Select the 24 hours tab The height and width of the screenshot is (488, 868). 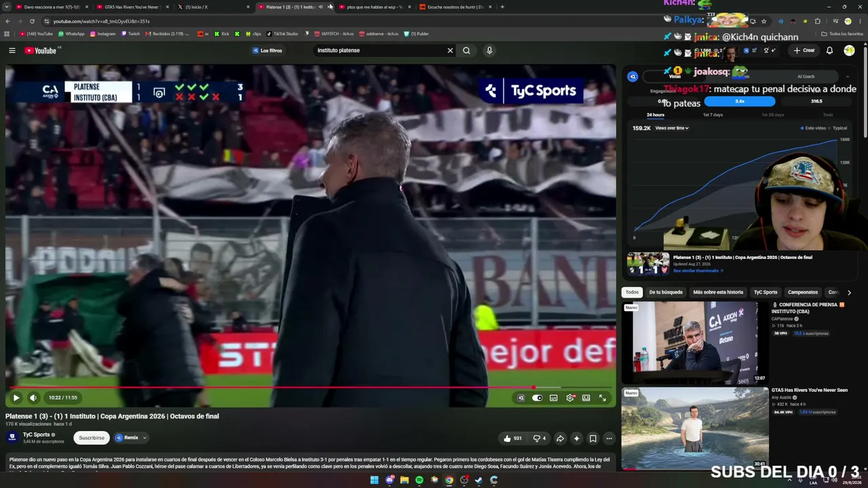(655, 115)
